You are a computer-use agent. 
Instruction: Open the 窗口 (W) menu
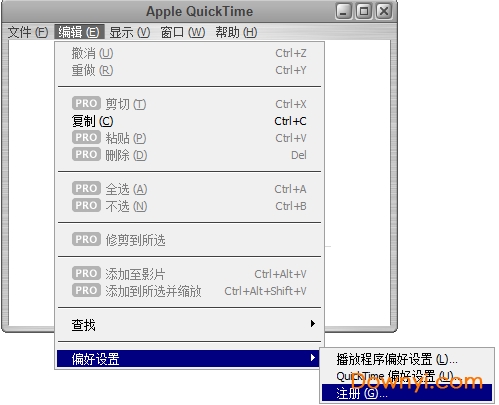(183, 32)
